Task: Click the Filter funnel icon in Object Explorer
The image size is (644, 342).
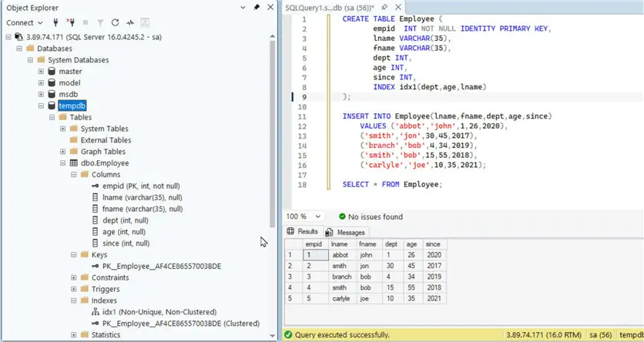Action: tap(100, 22)
